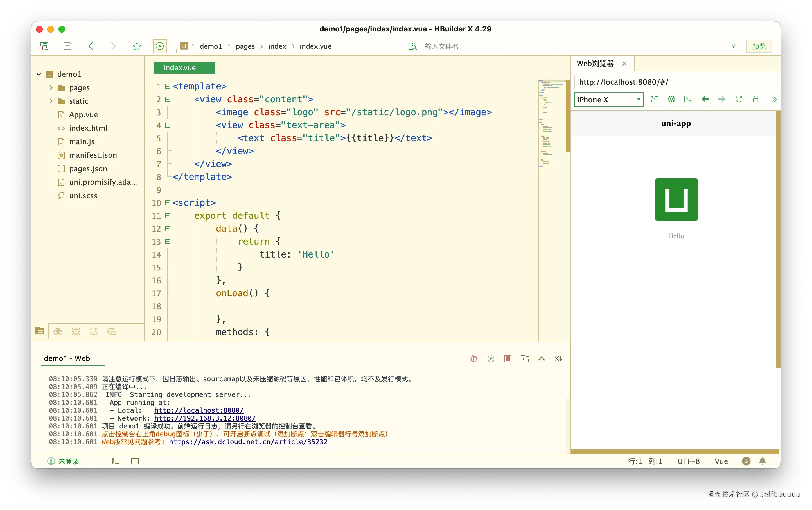Expand the pages folder in tree
This screenshot has height=510, width=812.
[51, 88]
